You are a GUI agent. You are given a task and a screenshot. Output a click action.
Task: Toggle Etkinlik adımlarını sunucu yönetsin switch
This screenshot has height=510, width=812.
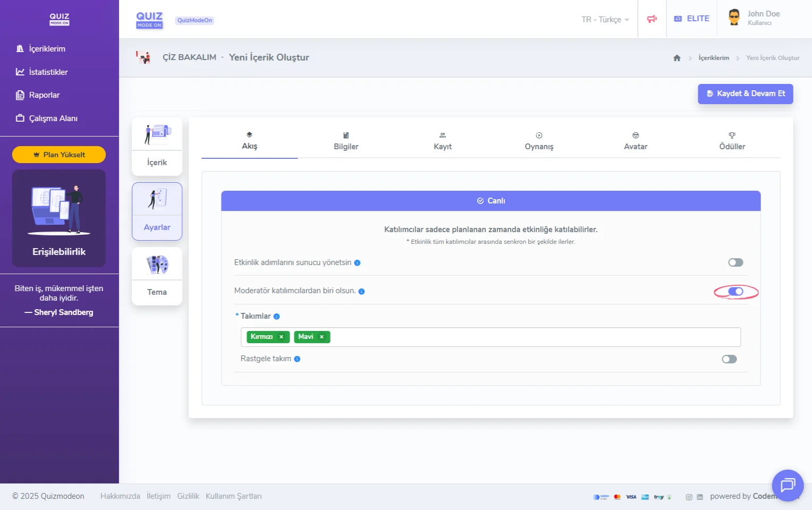point(735,262)
